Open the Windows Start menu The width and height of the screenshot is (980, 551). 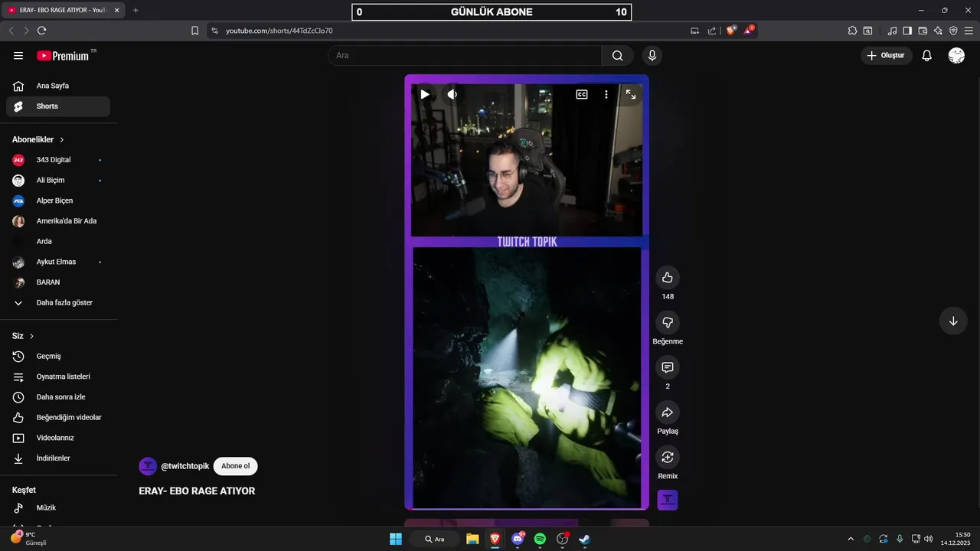click(x=396, y=539)
